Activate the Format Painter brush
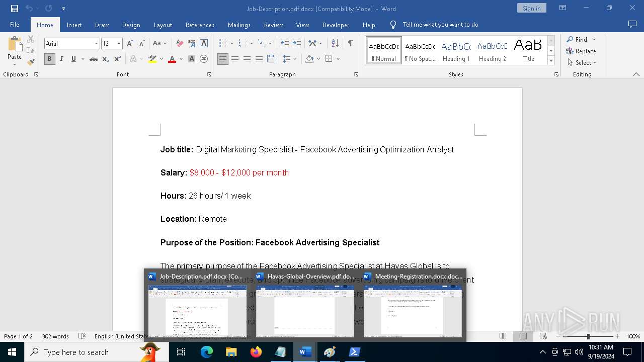644x362 pixels. pyautogui.click(x=31, y=62)
